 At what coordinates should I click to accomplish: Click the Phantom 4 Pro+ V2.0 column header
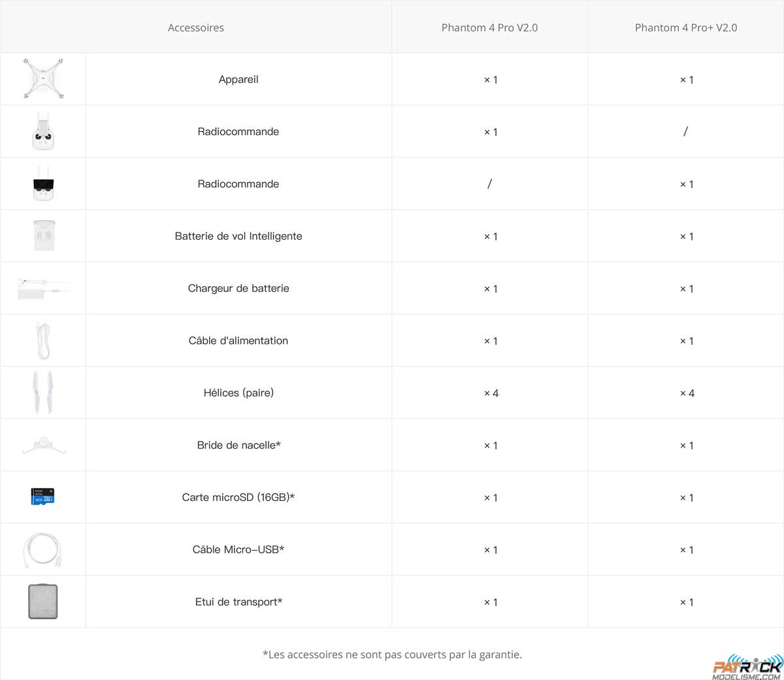pos(685,27)
